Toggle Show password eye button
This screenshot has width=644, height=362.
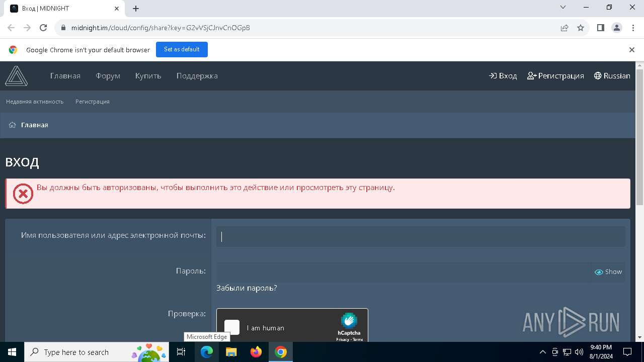pyautogui.click(x=608, y=272)
